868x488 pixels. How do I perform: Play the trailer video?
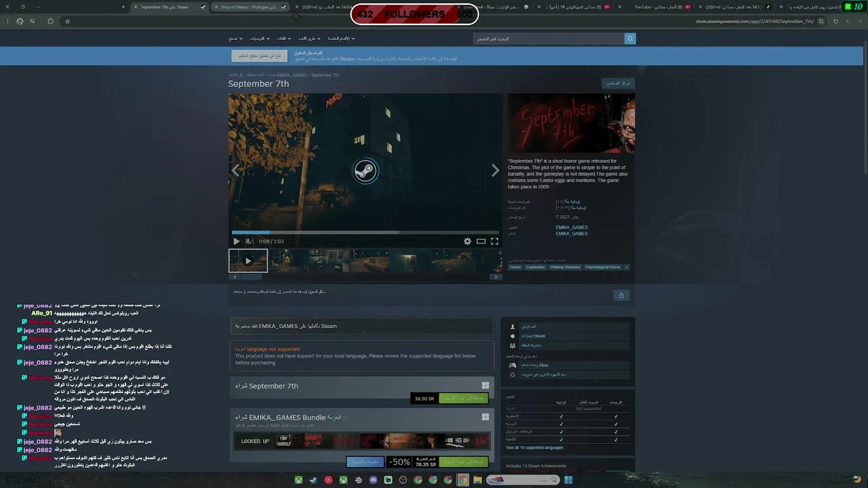pyautogui.click(x=236, y=241)
